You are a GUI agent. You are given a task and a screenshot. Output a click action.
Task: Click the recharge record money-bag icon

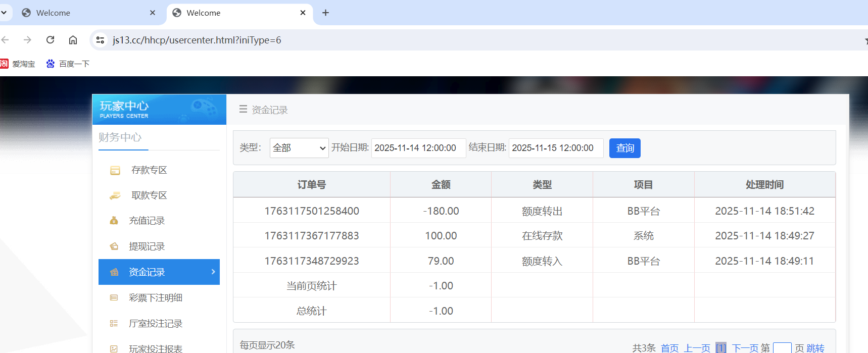114,221
